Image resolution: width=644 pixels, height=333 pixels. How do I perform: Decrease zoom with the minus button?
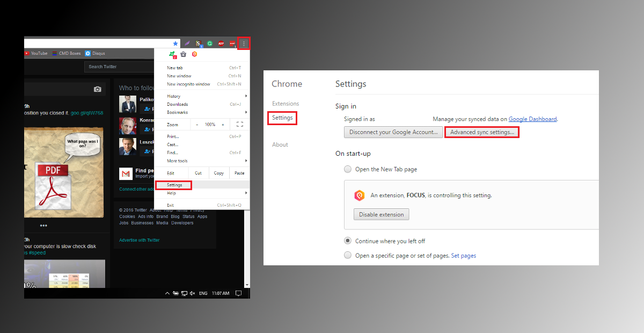click(x=197, y=125)
